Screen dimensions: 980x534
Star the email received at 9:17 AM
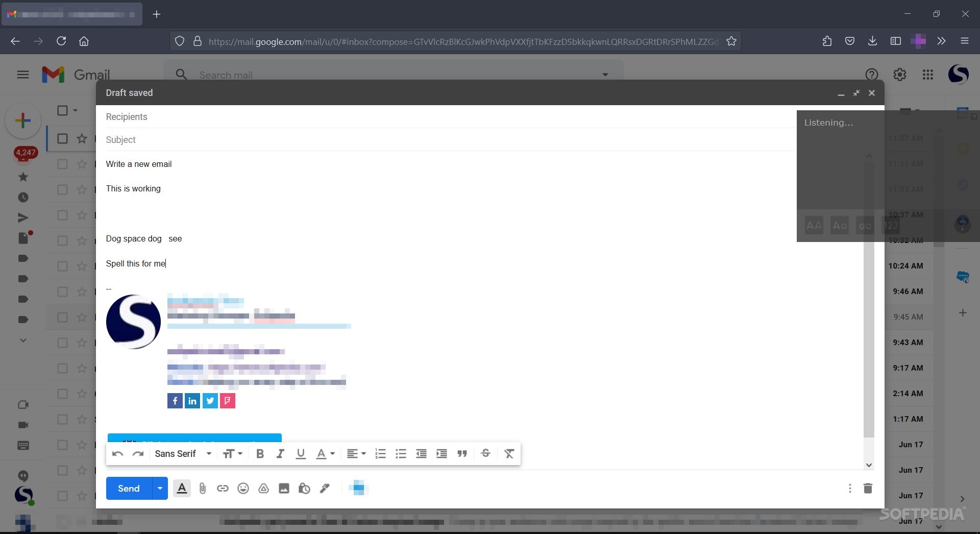coord(82,368)
